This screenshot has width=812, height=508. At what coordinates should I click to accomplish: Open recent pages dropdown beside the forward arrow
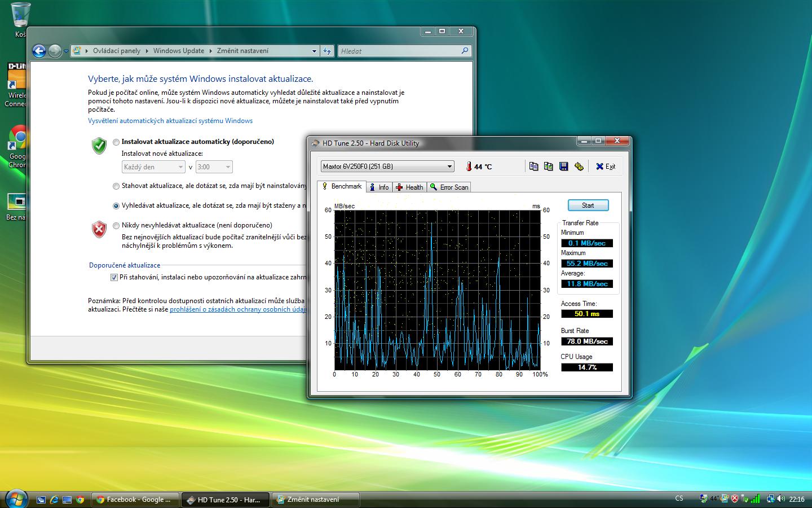click(66, 51)
